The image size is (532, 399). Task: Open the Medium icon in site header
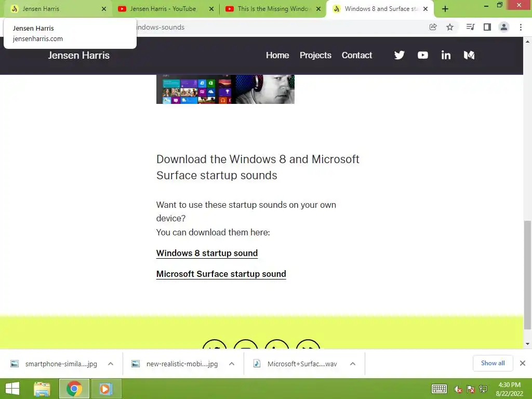(469, 55)
